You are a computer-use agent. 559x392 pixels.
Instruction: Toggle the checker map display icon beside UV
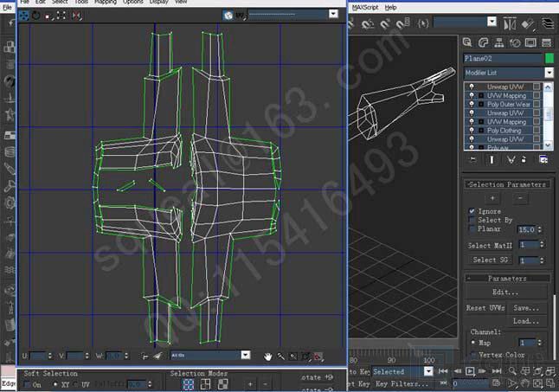228,15
